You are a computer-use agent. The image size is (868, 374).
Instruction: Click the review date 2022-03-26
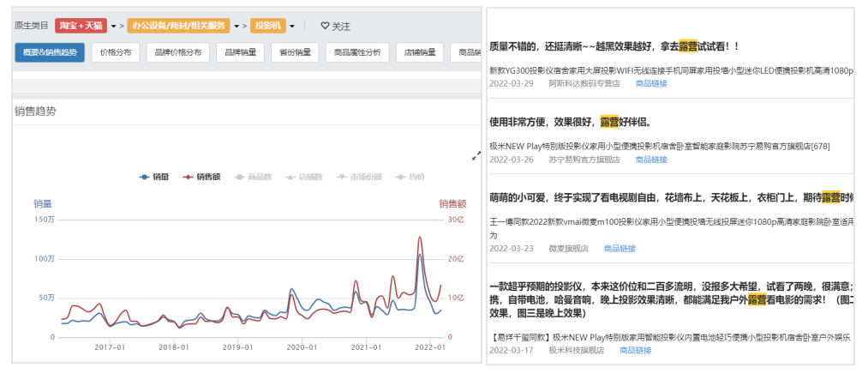coord(512,160)
